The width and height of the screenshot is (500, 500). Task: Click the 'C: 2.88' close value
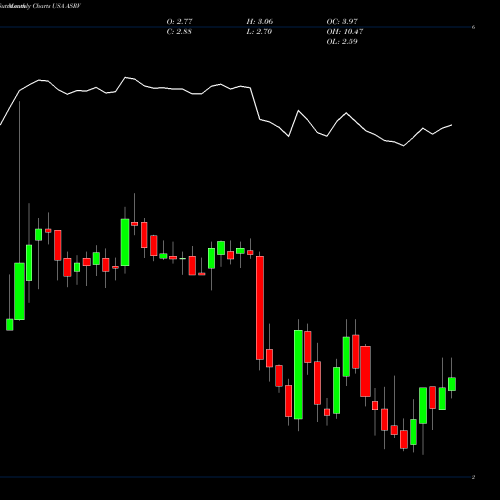(x=179, y=31)
